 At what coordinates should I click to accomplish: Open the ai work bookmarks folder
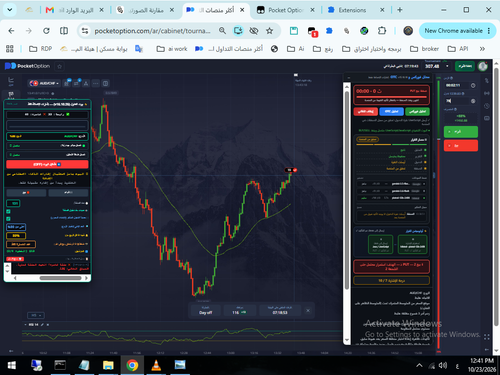pyautogui.click(x=172, y=49)
